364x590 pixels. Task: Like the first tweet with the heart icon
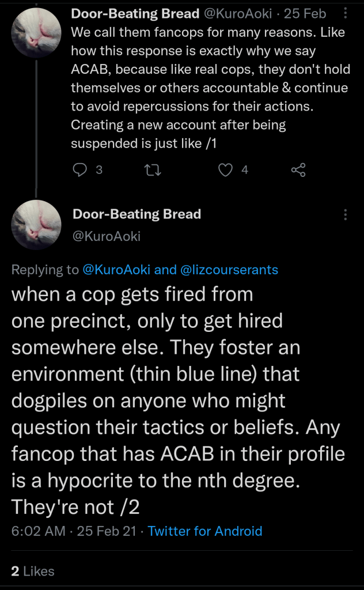tap(227, 170)
